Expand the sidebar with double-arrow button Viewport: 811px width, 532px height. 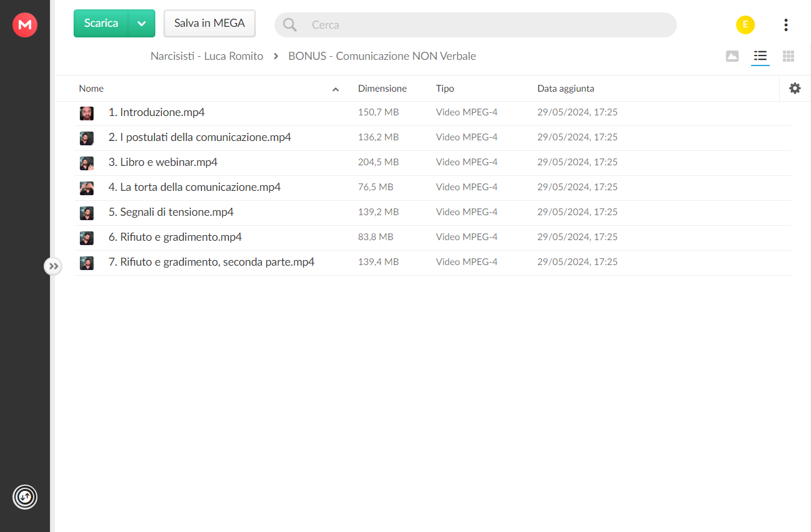(x=54, y=266)
